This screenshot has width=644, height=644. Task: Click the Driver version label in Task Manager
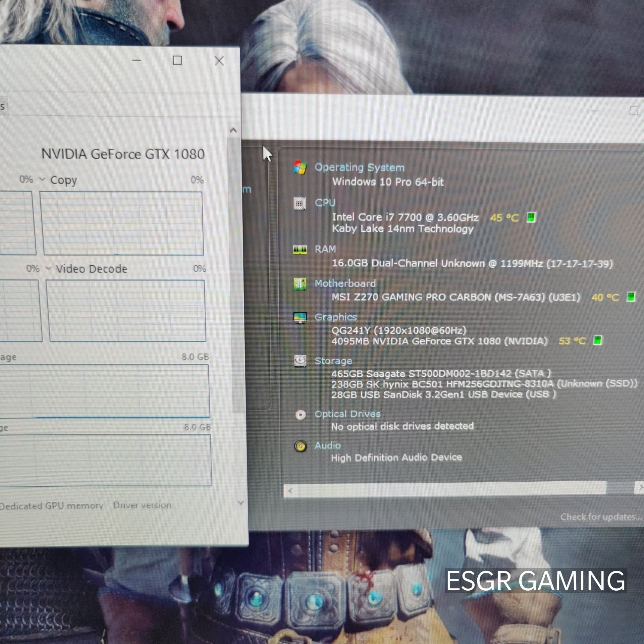click(x=143, y=505)
